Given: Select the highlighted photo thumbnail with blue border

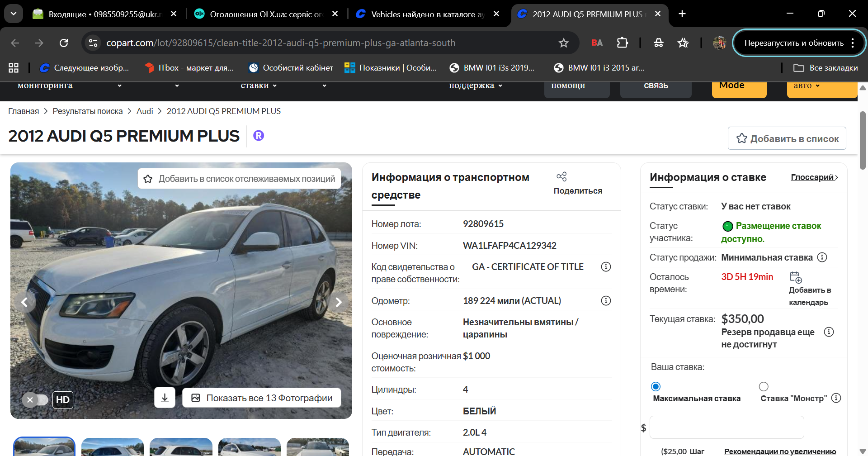Looking at the screenshot, I should (44, 446).
